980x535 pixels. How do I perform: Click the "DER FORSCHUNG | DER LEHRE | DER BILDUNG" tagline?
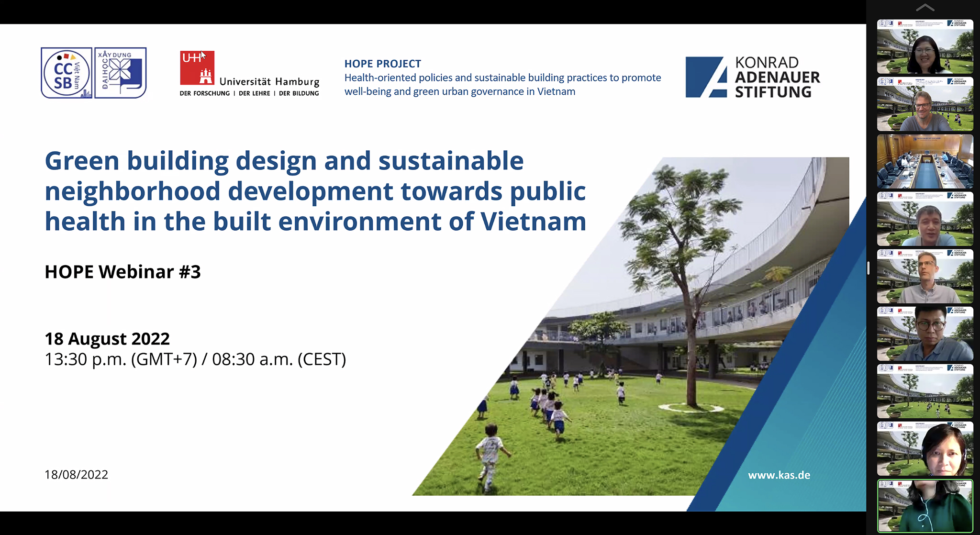point(249,93)
